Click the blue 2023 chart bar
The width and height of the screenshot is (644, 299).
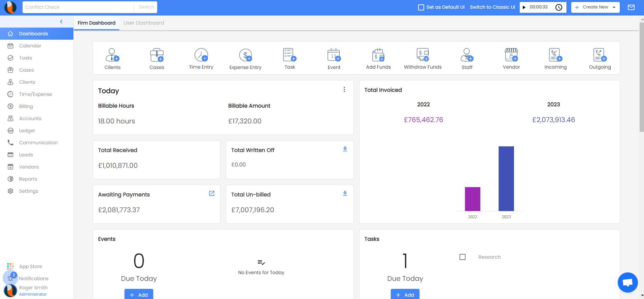(x=506, y=178)
